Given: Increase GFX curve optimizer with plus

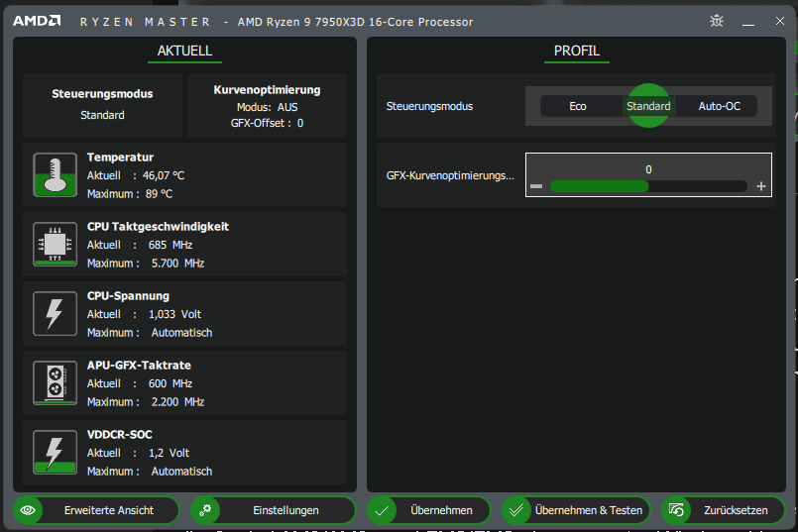Looking at the screenshot, I should coord(761,186).
